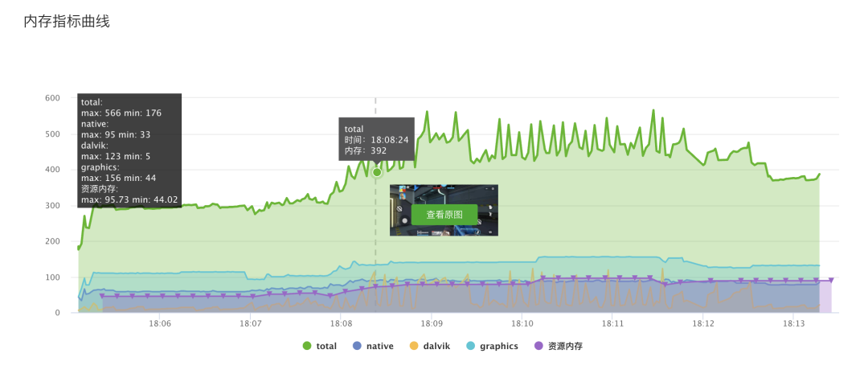Click the tooltip showing 时间 18:08:24
The width and height of the screenshot is (868, 374).
(x=376, y=139)
